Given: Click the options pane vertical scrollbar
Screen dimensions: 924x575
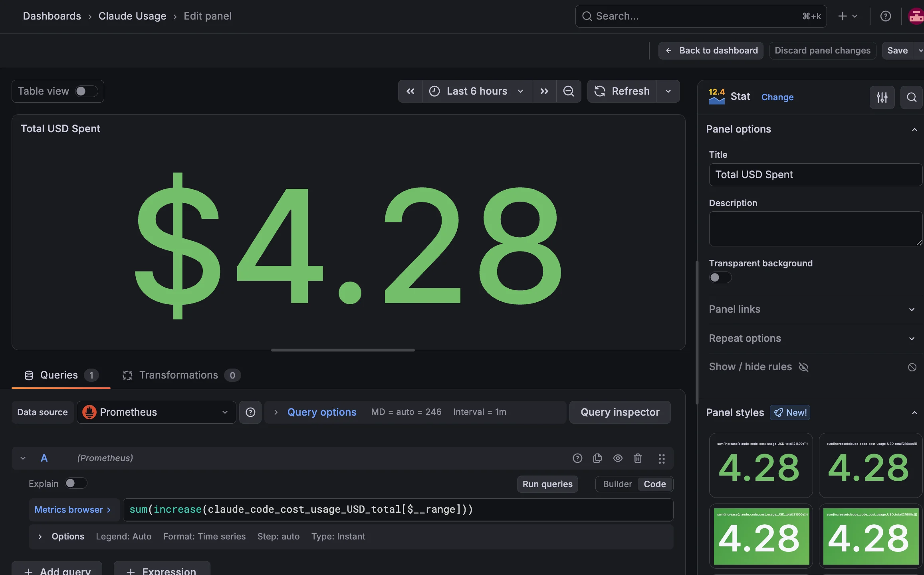Looking at the screenshot, I should click(x=697, y=332).
